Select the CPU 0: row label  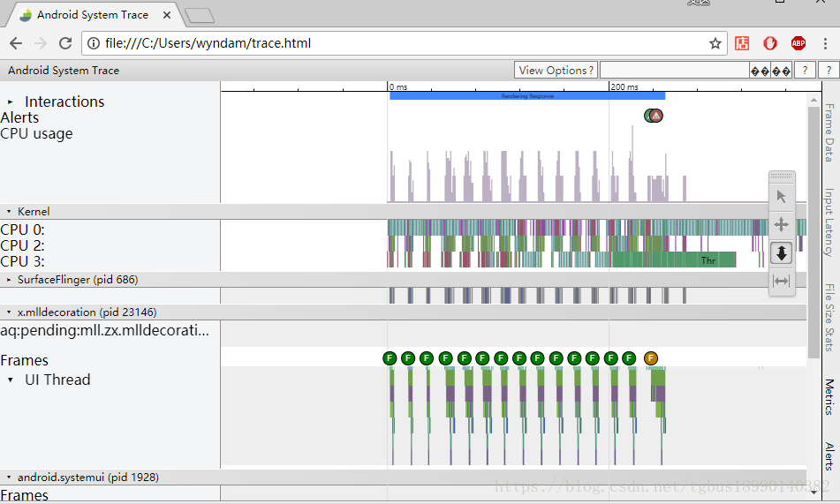pos(22,229)
